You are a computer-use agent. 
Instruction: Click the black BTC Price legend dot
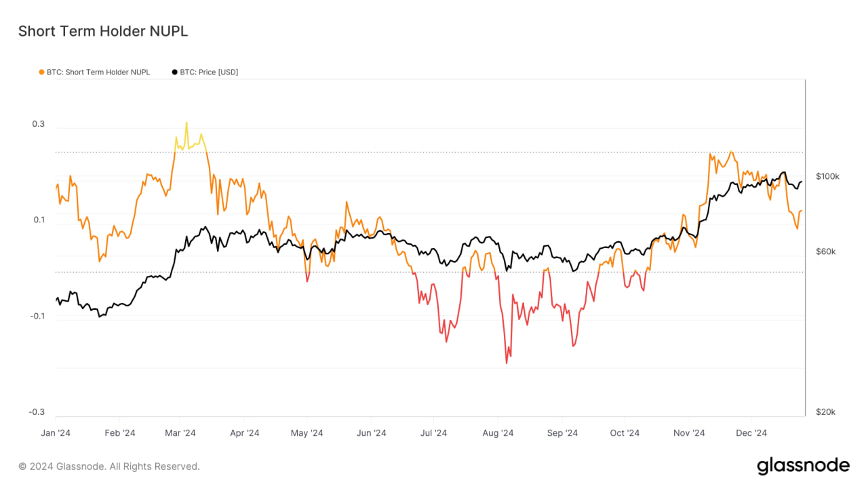(175, 72)
